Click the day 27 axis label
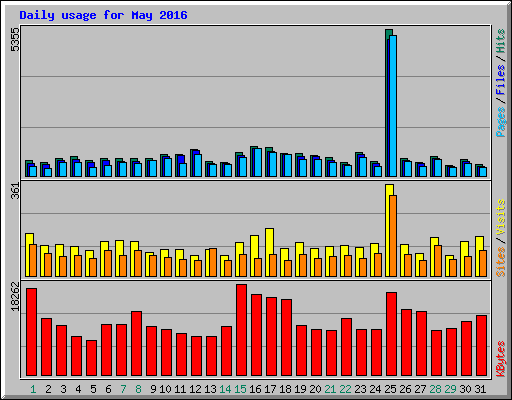This screenshot has height=400, width=512. point(420,389)
